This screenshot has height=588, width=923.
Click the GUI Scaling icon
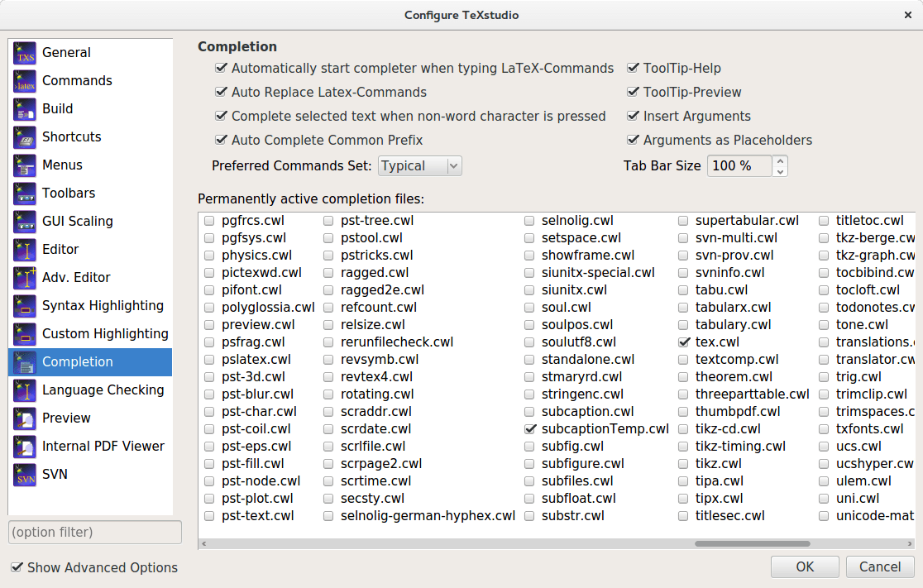tap(25, 222)
